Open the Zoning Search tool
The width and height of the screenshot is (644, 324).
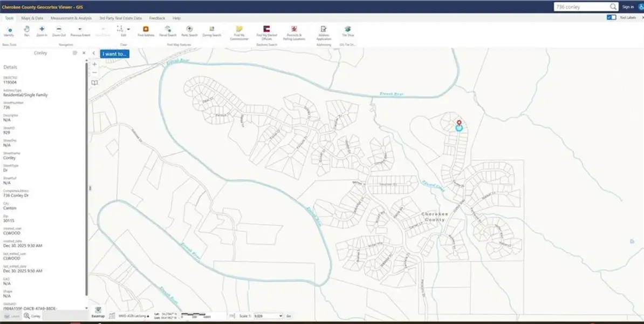pos(211,31)
